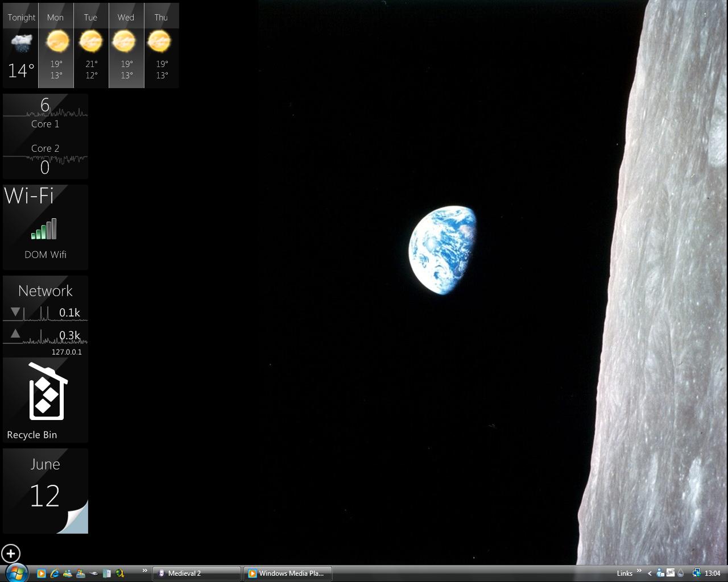Viewport: 728px width, 582px height.
Task: Click the add-gadget plus button
Action: point(11,554)
